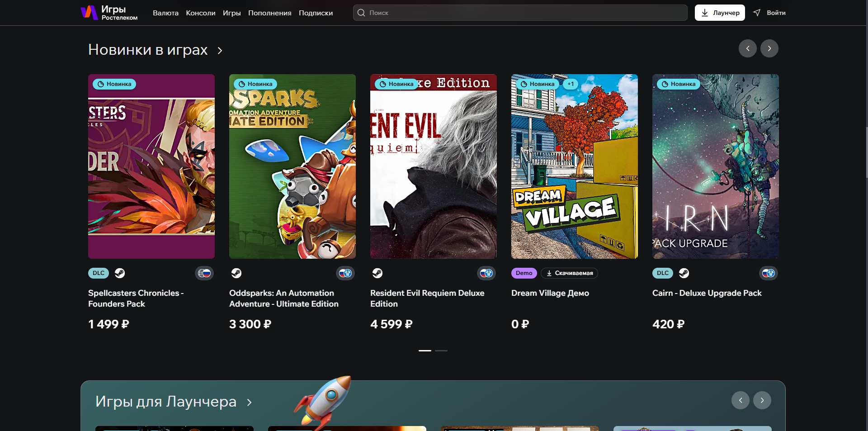Click the Новинка badge on Cairn cover
The image size is (868, 431).
tap(678, 84)
